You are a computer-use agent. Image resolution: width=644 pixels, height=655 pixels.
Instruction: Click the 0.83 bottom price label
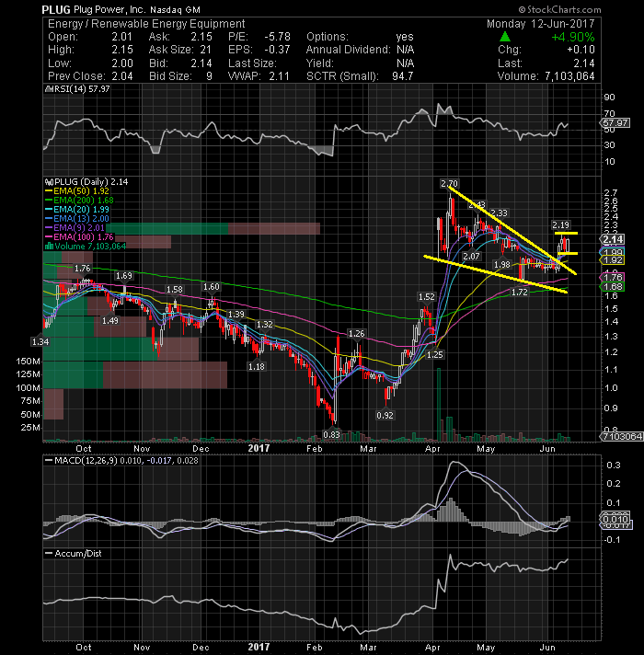tap(331, 434)
